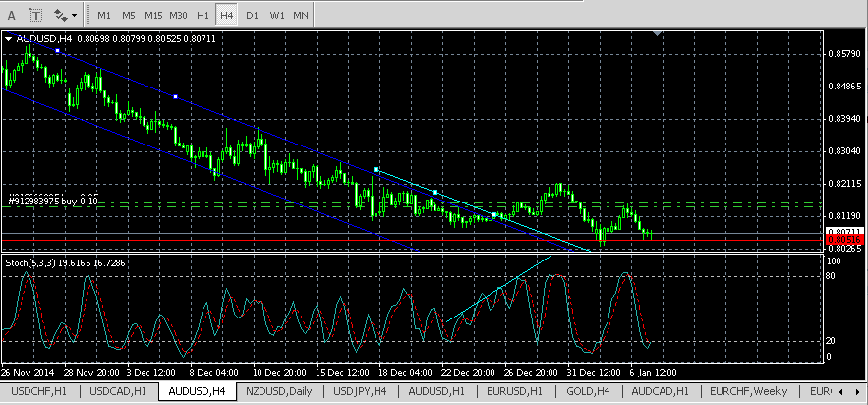
Task: Click the chart shift triangle marker
Action: (x=657, y=33)
